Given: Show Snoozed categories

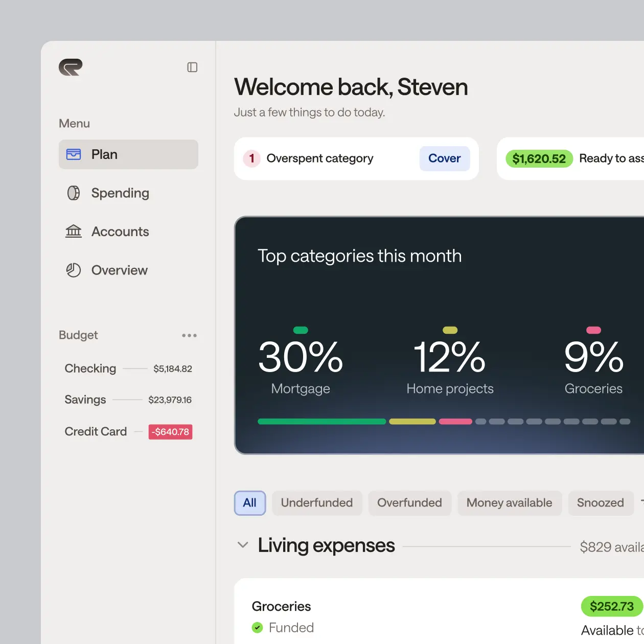Looking at the screenshot, I should (x=601, y=503).
